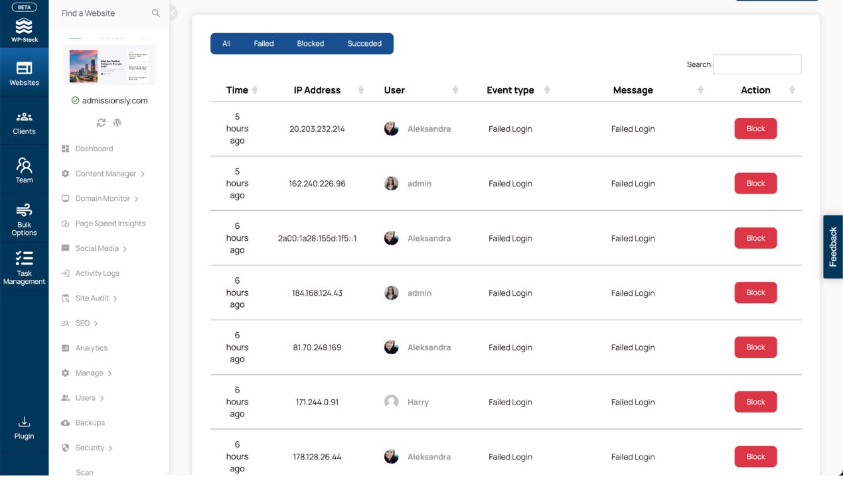Sort table by Time column
Screen dimensions: 843x504
[255, 90]
